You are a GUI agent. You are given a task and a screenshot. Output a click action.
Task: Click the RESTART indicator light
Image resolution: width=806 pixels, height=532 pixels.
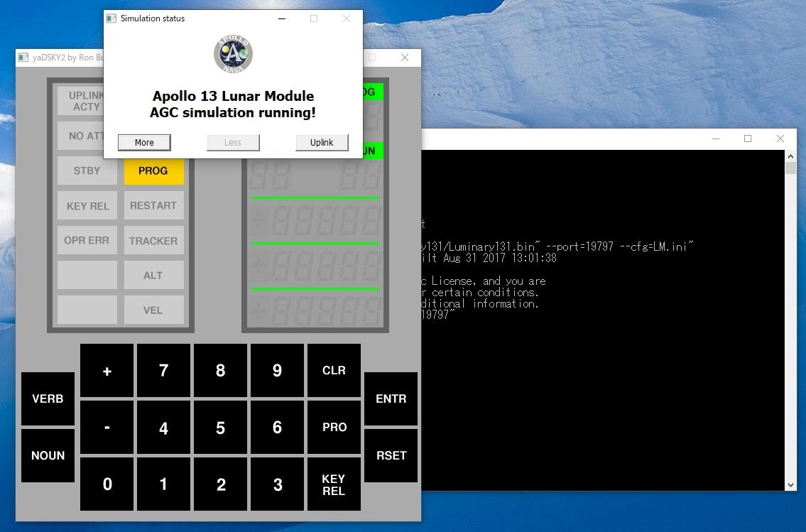pyautogui.click(x=153, y=205)
